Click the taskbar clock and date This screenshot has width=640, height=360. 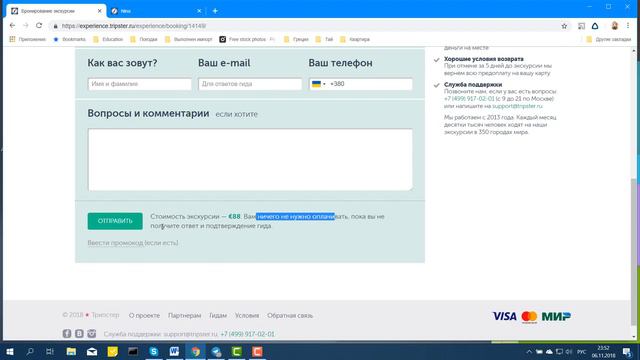point(603,351)
